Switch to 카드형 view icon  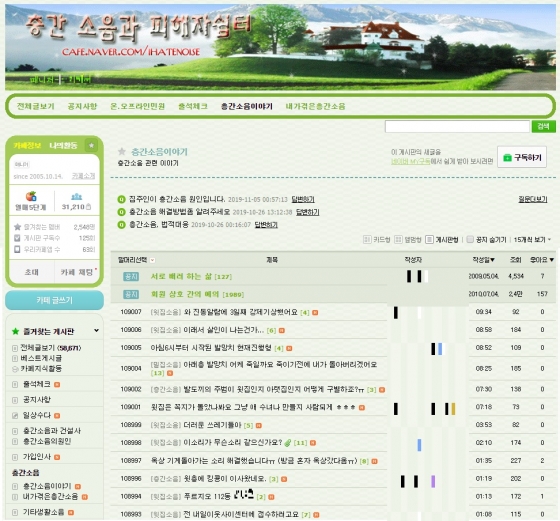[x=367, y=240]
